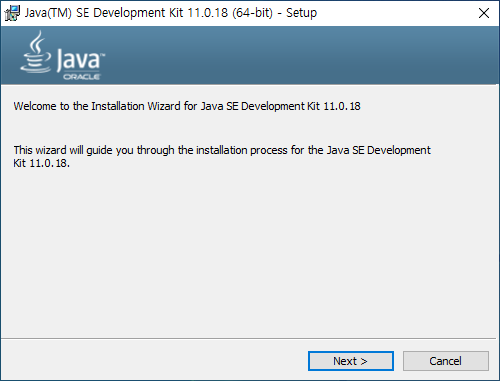
Task: Click the "This wizard will guide you" paragraph
Action: click(x=222, y=156)
